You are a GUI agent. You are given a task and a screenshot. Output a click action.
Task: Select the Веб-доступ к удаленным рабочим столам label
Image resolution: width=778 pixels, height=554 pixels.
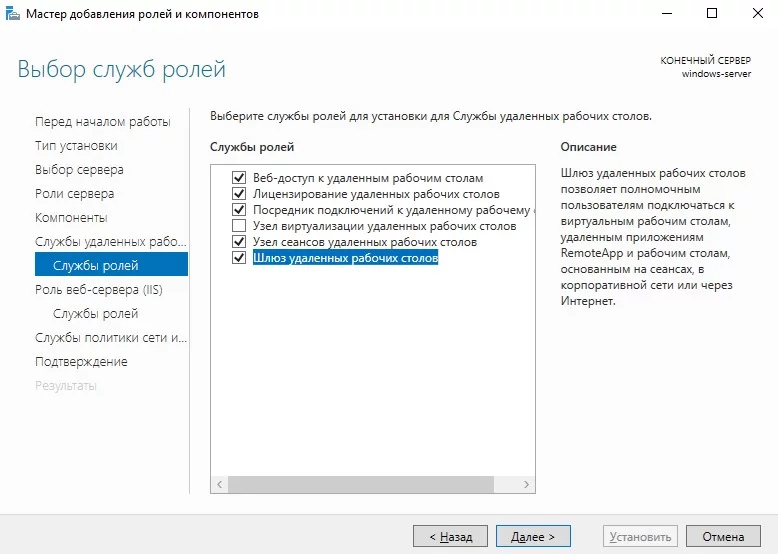pyautogui.click(x=368, y=178)
